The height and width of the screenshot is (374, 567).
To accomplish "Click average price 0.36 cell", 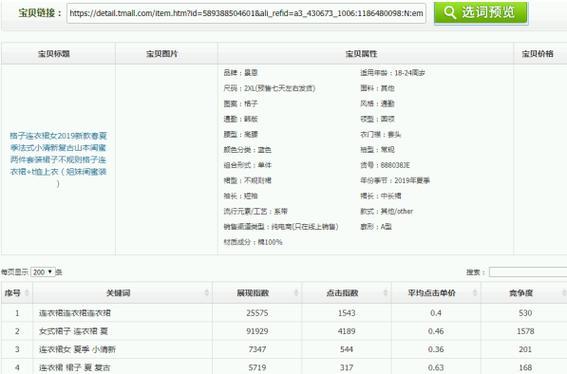I will pos(436,349).
